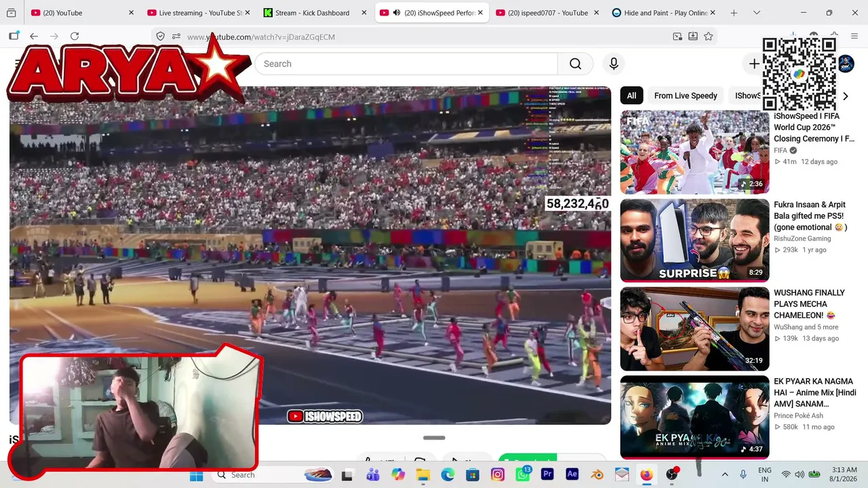Open 'EK PYAAR KA NAGMA HAI' video title
Image resolution: width=868 pixels, height=488 pixels.
(815, 392)
